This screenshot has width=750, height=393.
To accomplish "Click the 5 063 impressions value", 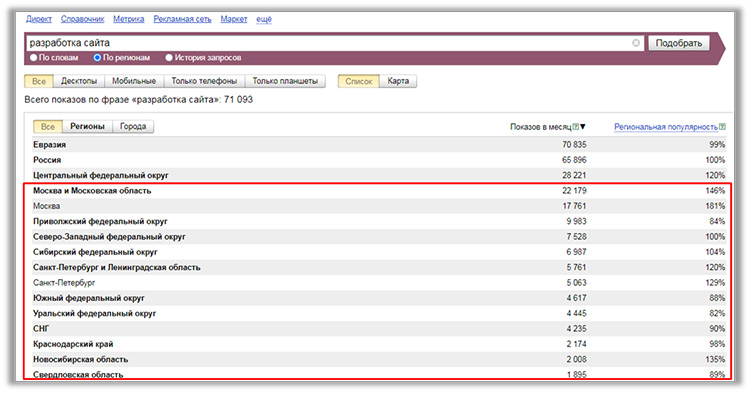I will [576, 283].
